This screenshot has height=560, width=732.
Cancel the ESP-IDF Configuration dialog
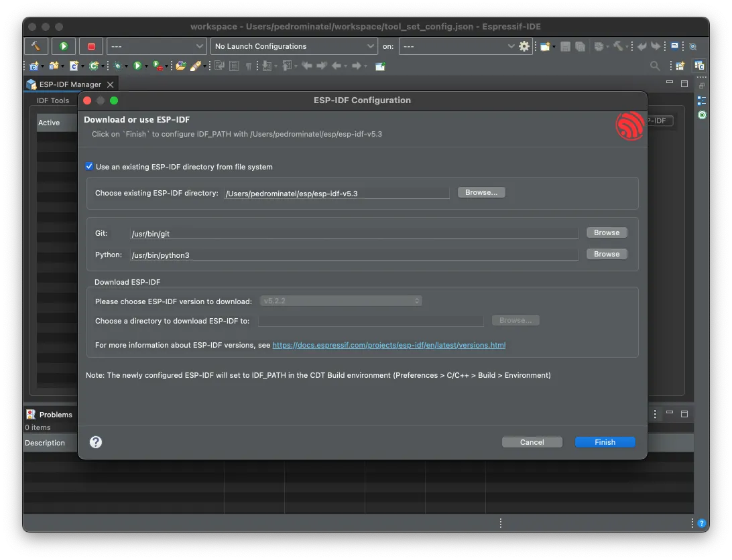pos(532,442)
